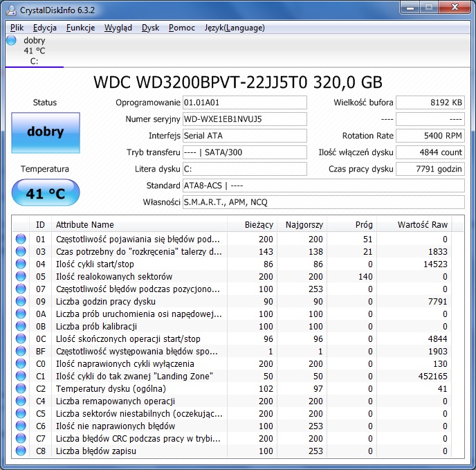This screenshot has height=470, width=476.
Task: Open the Plik menu
Action: tap(17, 28)
